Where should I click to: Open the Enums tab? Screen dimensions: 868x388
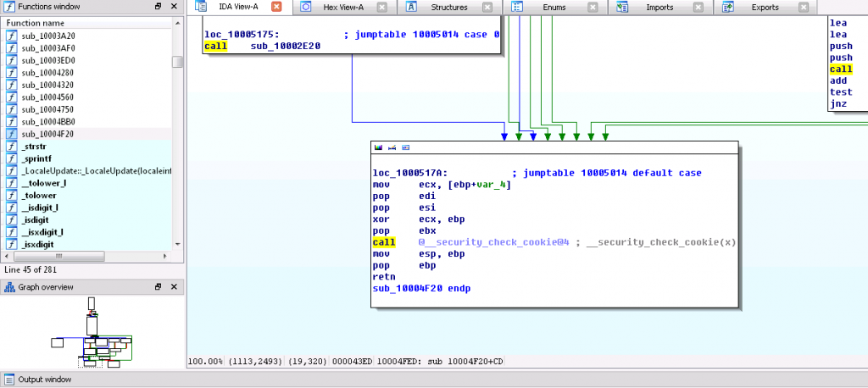click(x=554, y=7)
